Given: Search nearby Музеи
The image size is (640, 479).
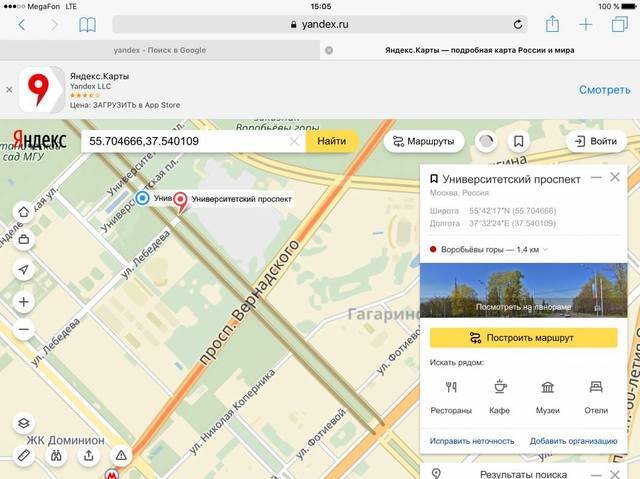Looking at the screenshot, I should (547, 397).
